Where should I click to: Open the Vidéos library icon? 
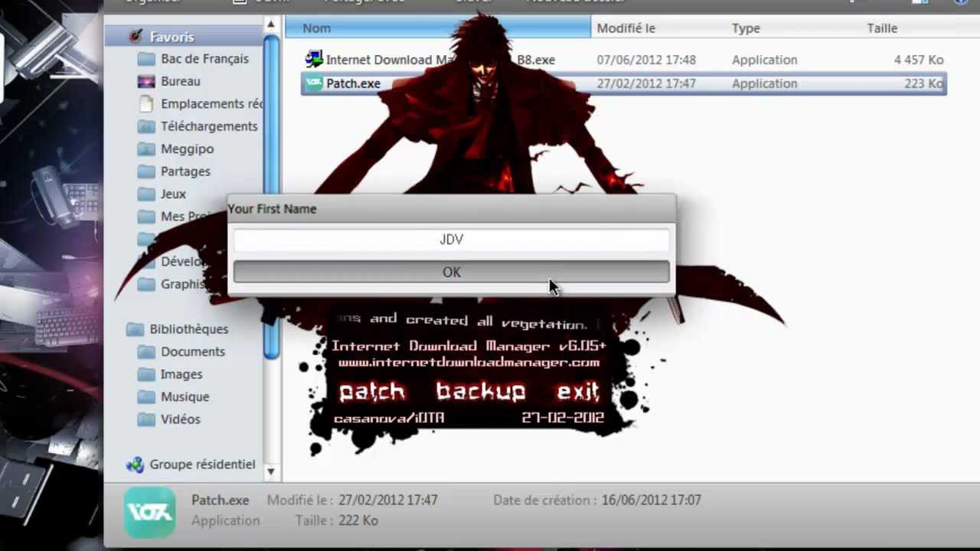pos(146,419)
